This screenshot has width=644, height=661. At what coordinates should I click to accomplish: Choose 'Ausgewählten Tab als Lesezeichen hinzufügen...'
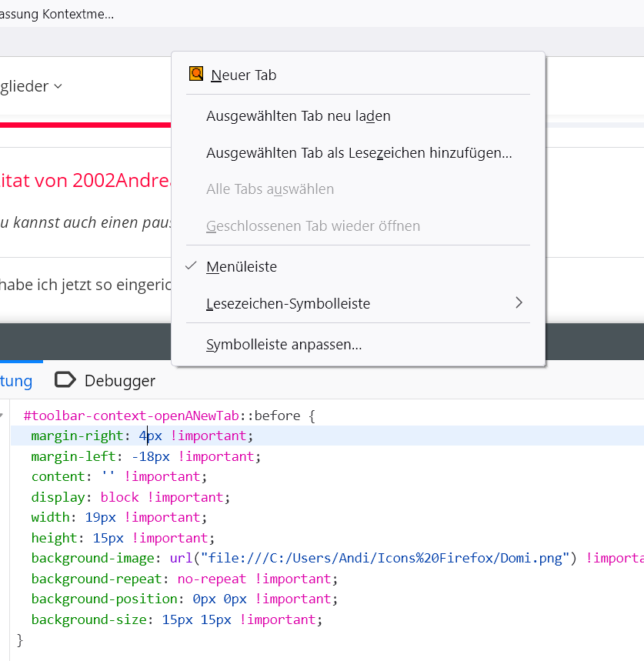pos(359,153)
